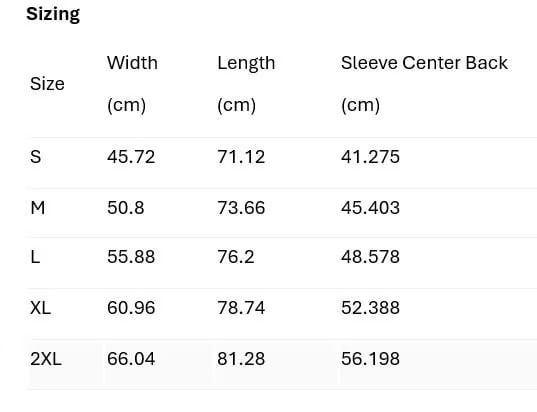Click length value 71.12
The image size is (537, 412).
click(x=241, y=157)
